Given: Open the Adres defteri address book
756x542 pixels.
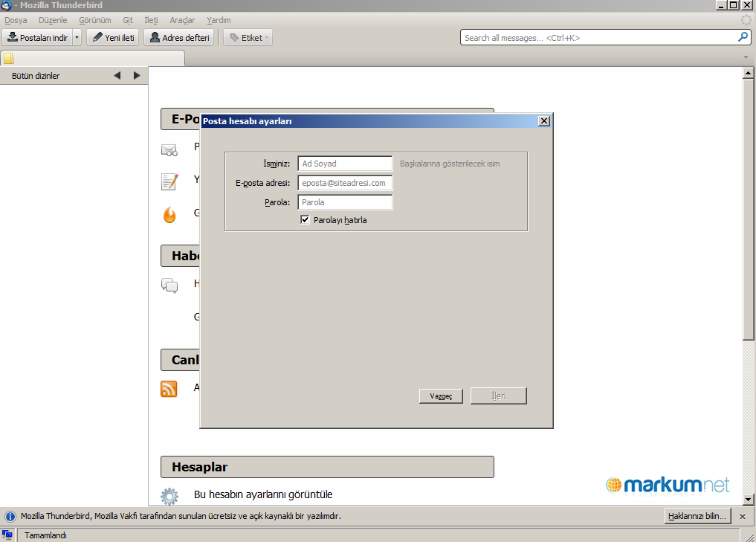Looking at the screenshot, I should click(180, 38).
